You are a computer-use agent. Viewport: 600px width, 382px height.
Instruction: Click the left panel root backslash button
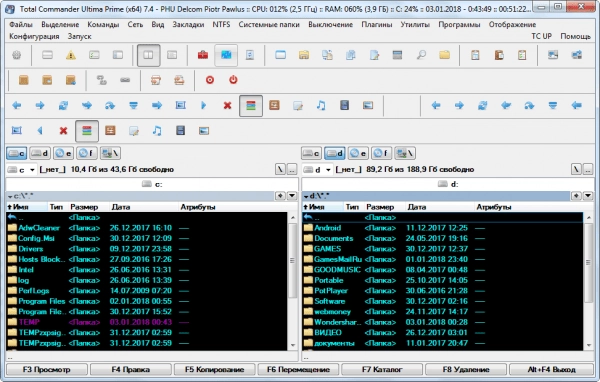[280, 169]
